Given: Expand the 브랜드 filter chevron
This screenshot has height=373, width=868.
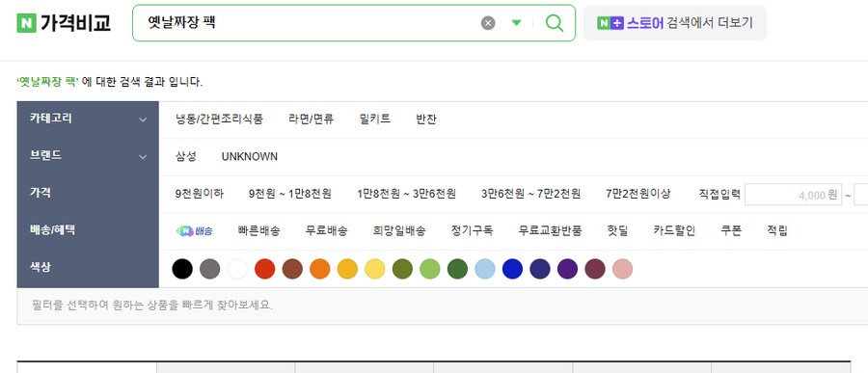Looking at the screenshot, I should click(x=143, y=157).
